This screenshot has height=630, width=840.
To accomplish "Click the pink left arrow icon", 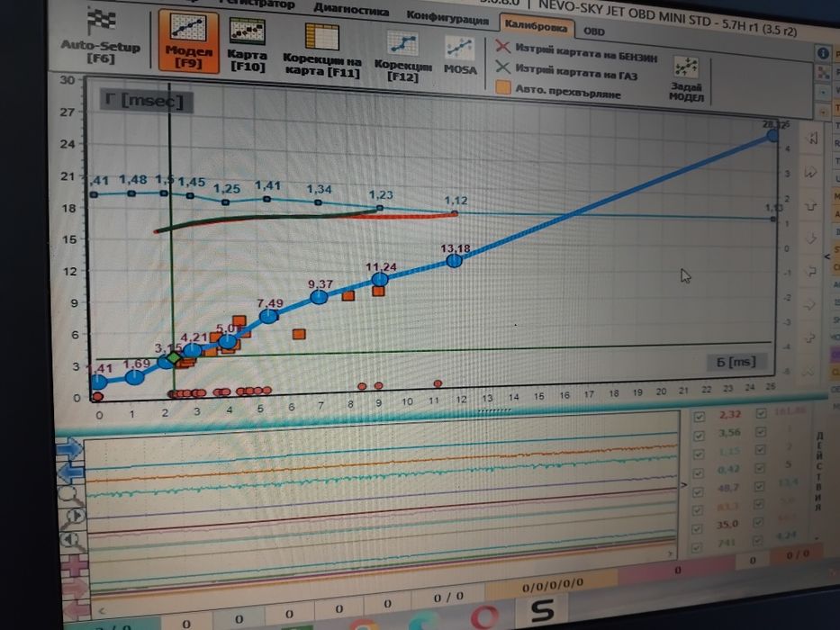I will click(x=77, y=609).
